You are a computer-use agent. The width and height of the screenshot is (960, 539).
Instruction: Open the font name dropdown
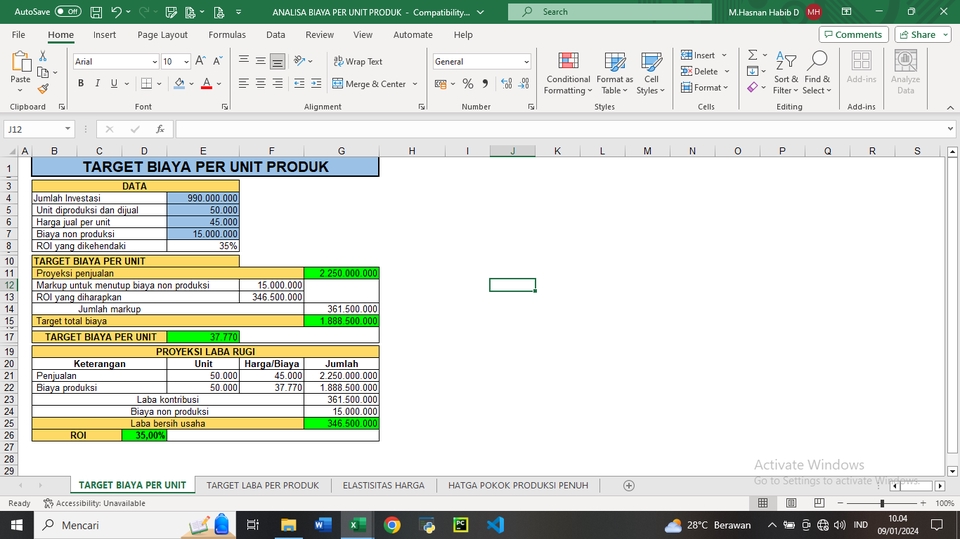(x=154, y=62)
